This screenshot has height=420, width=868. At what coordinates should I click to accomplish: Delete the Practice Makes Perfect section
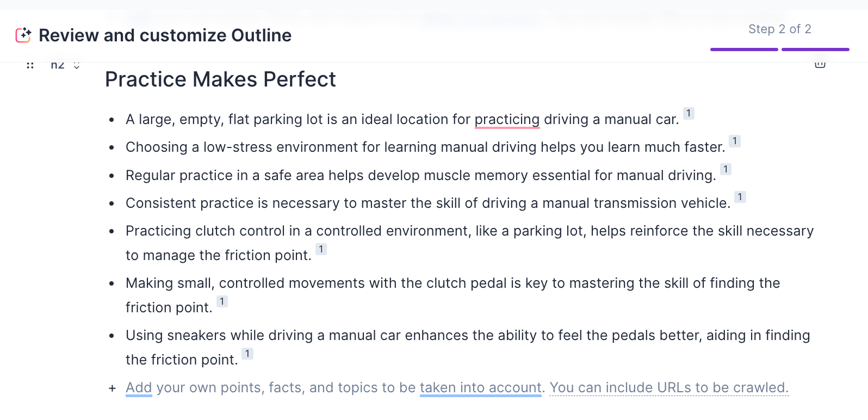tap(820, 65)
